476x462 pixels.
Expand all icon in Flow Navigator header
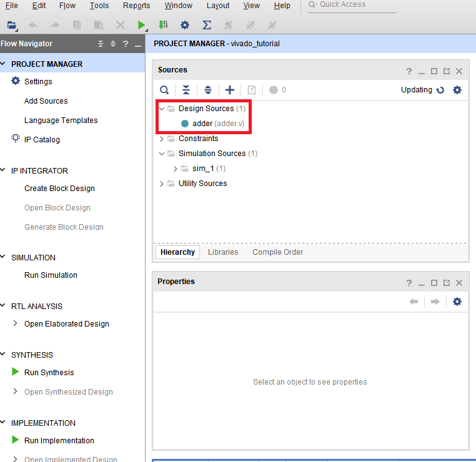[113, 44]
